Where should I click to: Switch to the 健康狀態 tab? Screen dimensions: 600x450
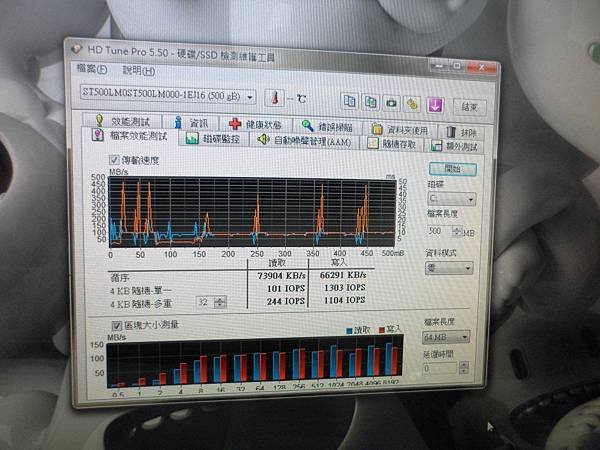[255, 124]
